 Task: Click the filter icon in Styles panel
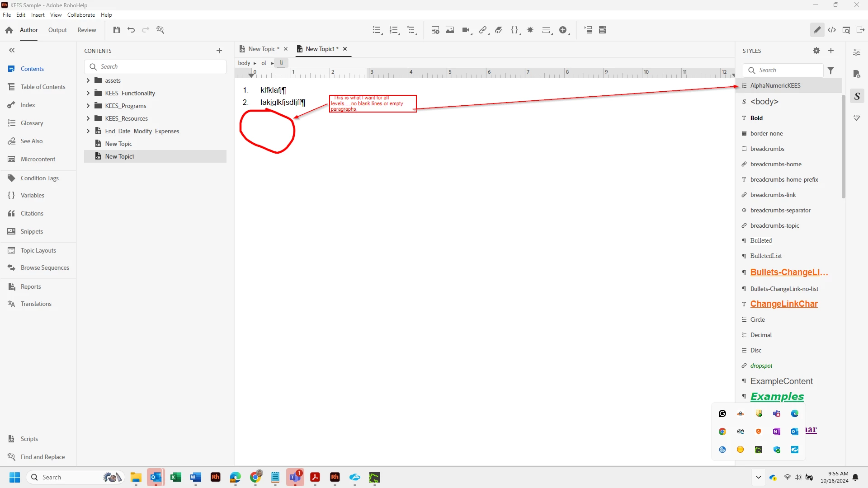[831, 70]
